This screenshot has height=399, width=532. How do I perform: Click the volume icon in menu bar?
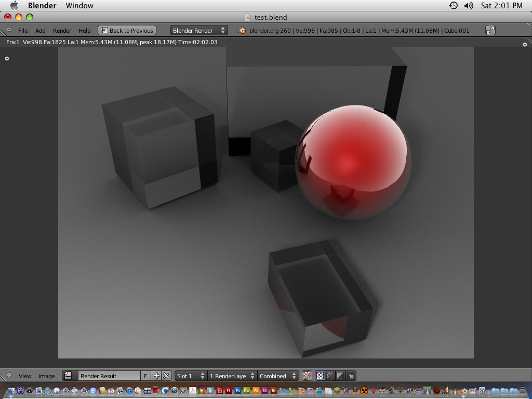(469, 6)
